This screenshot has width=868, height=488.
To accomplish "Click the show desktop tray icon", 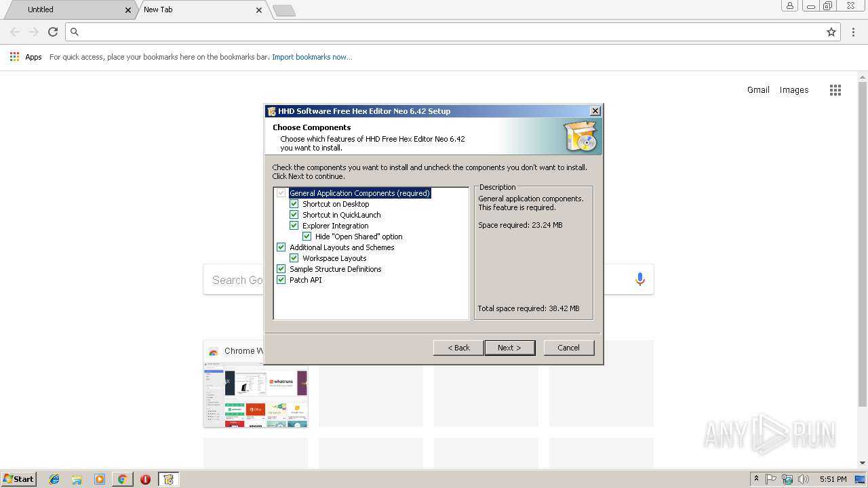I will pyautogui.click(x=860, y=479).
